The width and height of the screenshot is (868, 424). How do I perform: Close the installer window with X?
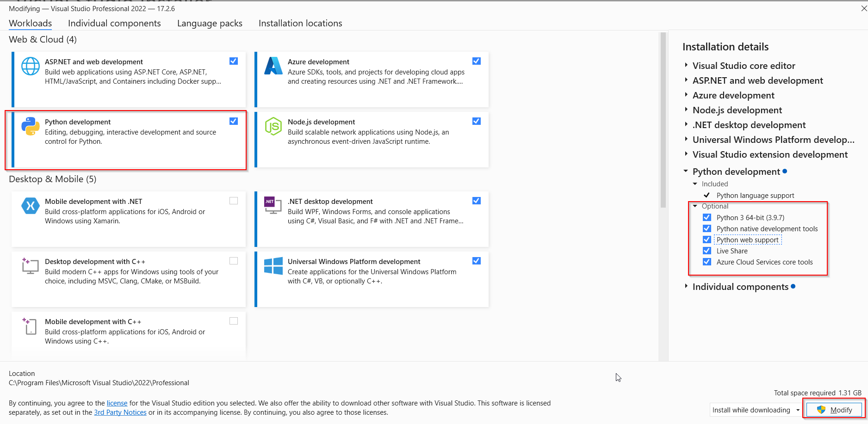point(864,8)
